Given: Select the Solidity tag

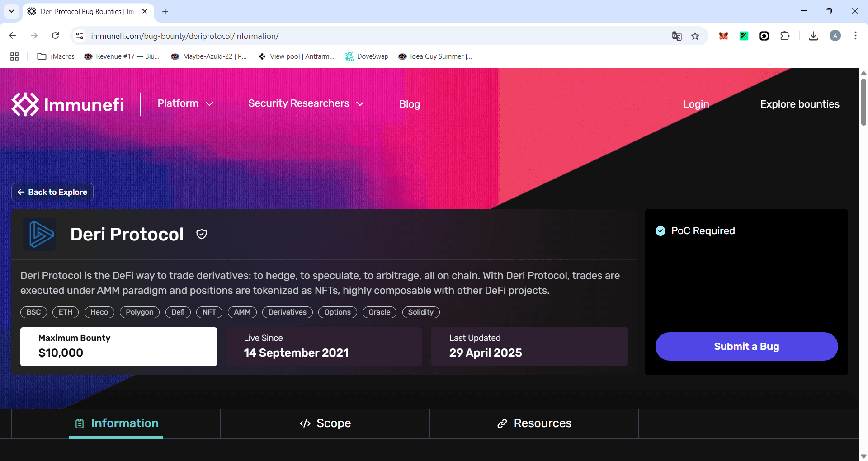Looking at the screenshot, I should click(421, 312).
